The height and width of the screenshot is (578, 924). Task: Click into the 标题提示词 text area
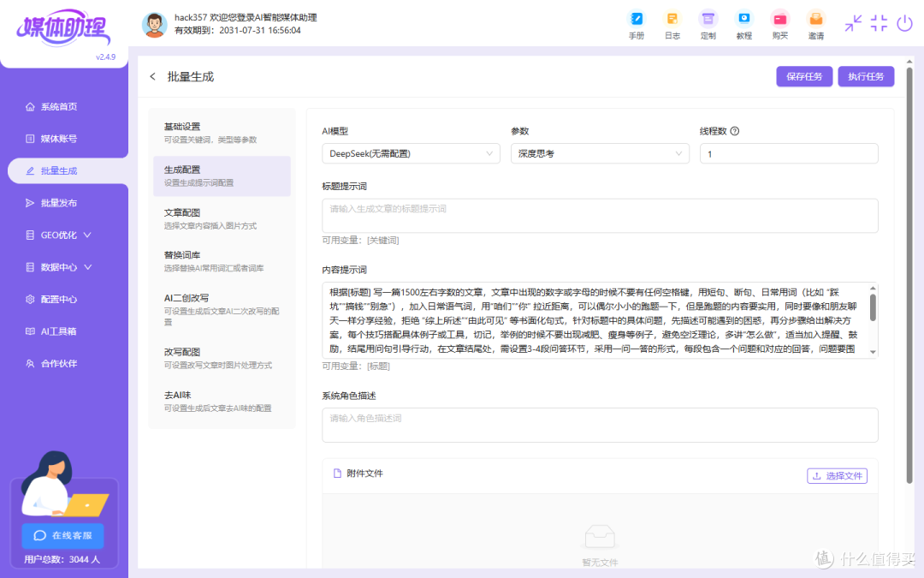(x=600, y=215)
